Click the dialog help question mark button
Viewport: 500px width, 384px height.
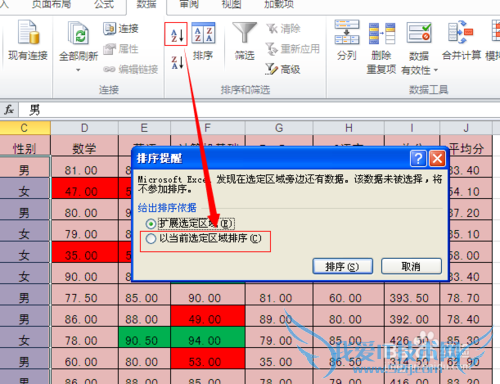click(x=418, y=158)
